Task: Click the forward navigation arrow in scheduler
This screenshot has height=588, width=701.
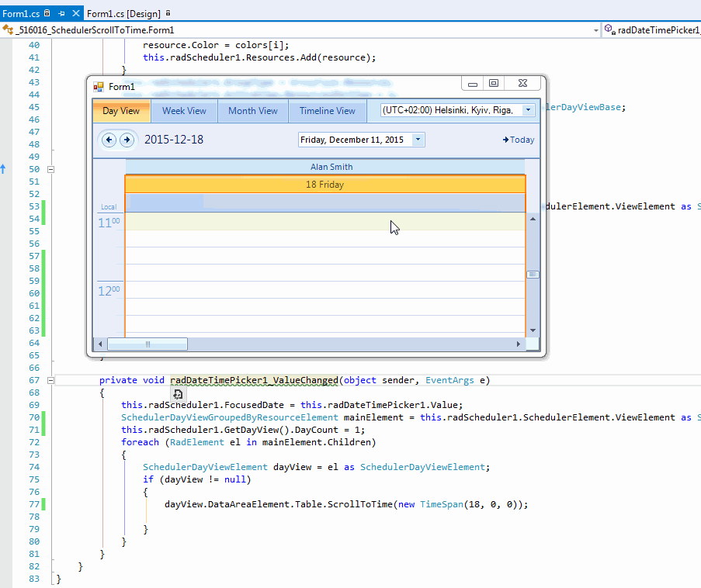Action: point(126,140)
